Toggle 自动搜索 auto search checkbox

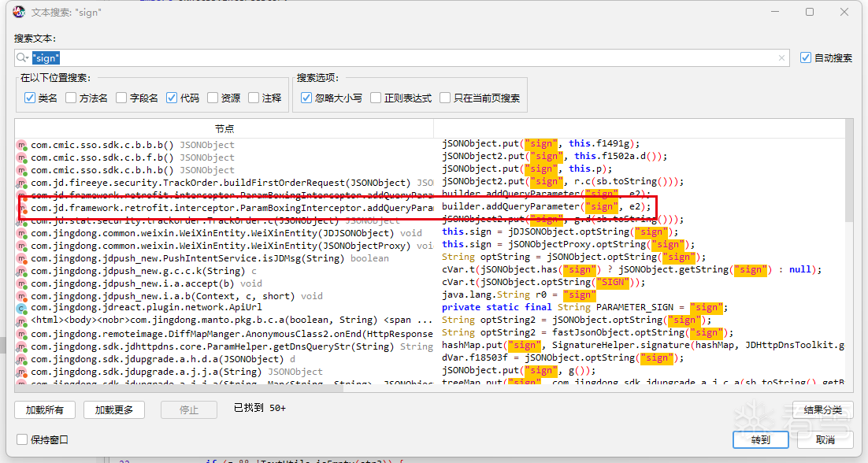pos(806,57)
